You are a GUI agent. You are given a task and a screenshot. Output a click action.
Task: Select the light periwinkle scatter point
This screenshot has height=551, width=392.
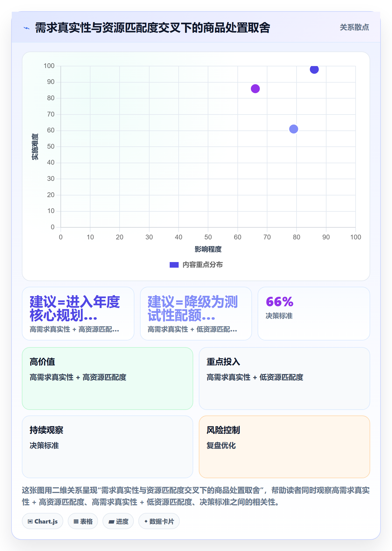(x=293, y=129)
